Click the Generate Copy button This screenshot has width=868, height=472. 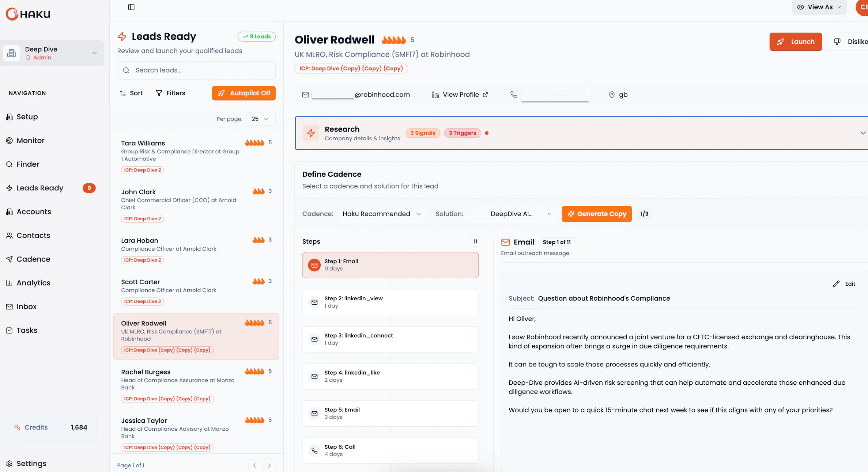coord(597,214)
